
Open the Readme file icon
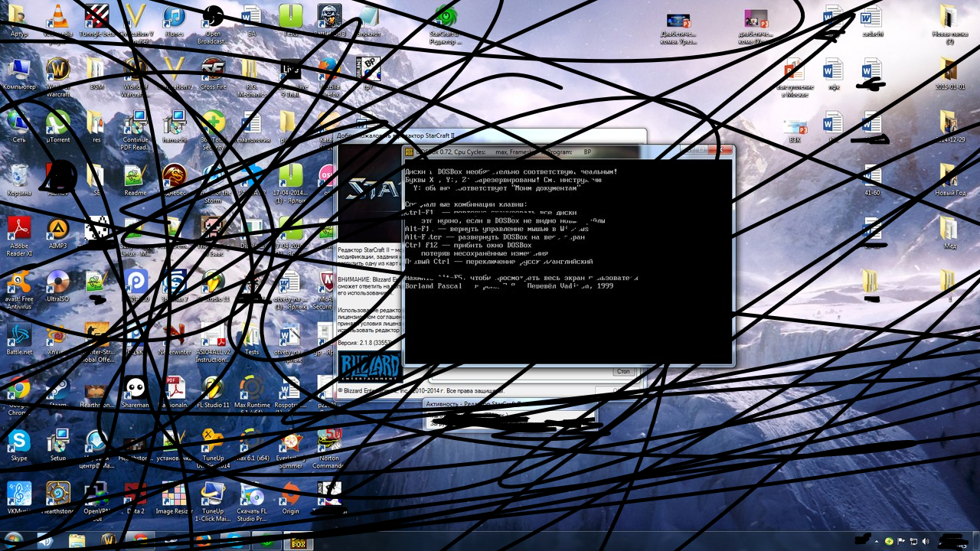pos(136,181)
